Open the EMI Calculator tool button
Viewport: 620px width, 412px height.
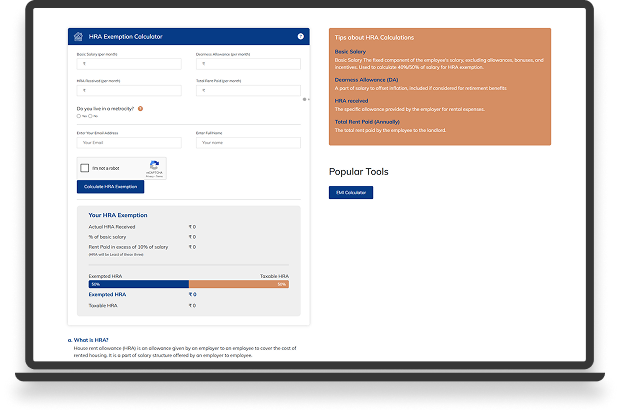[x=351, y=193]
